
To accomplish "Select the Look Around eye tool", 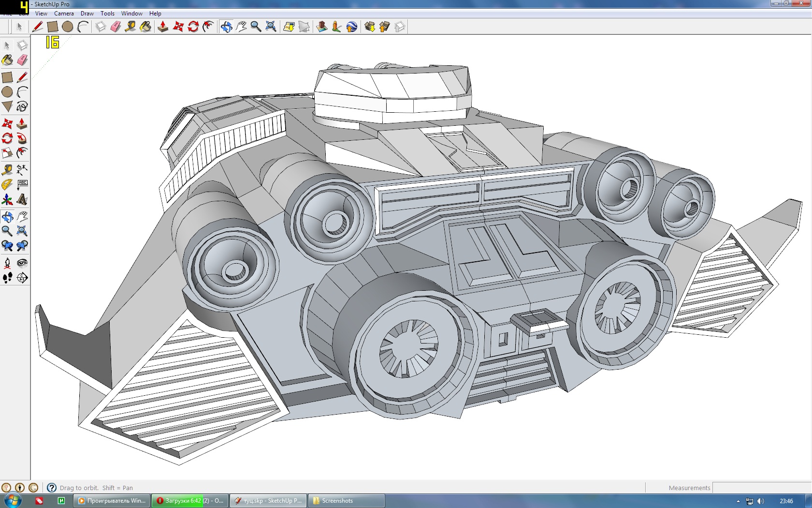I will point(22,263).
